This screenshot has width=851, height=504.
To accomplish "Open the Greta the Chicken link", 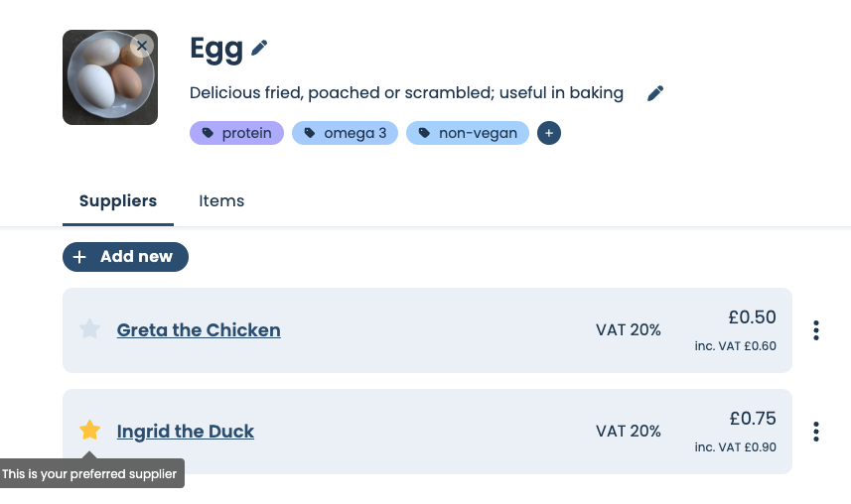I will (199, 330).
